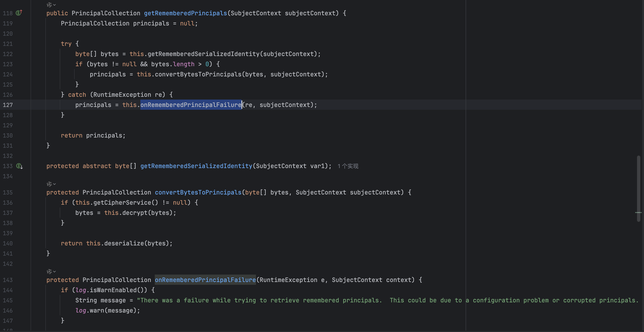The width and height of the screenshot is (644, 332).
Task: Expand the chevron dropdown above convertBytesToPrincipals
Action: [54, 184]
